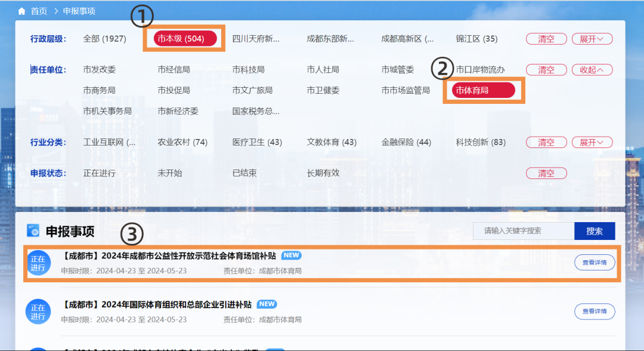
Task: Expand the 行政层级 options with 展开
Action: (x=592, y=39)
